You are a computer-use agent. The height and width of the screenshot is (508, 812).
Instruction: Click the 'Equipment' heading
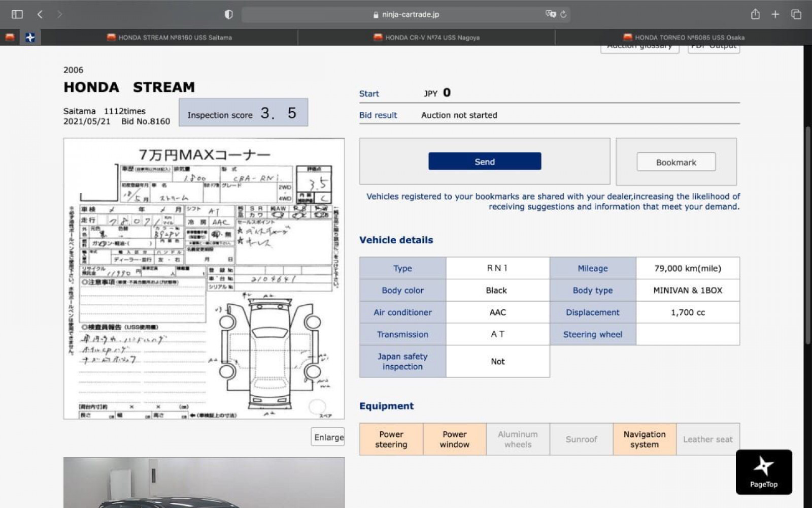coord(387,406)
